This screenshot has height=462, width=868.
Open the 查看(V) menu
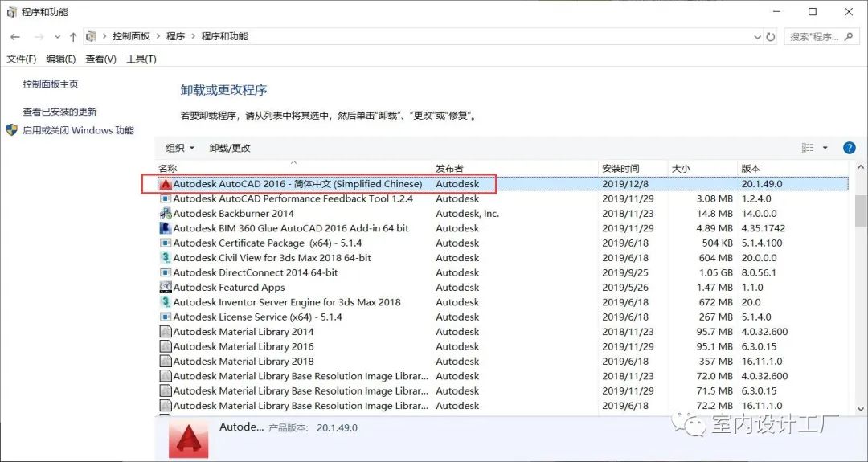coord(100,59)
